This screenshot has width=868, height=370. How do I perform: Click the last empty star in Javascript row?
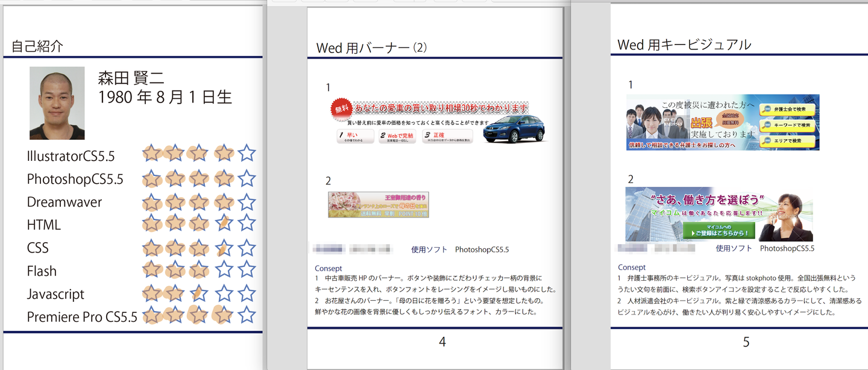247,293
